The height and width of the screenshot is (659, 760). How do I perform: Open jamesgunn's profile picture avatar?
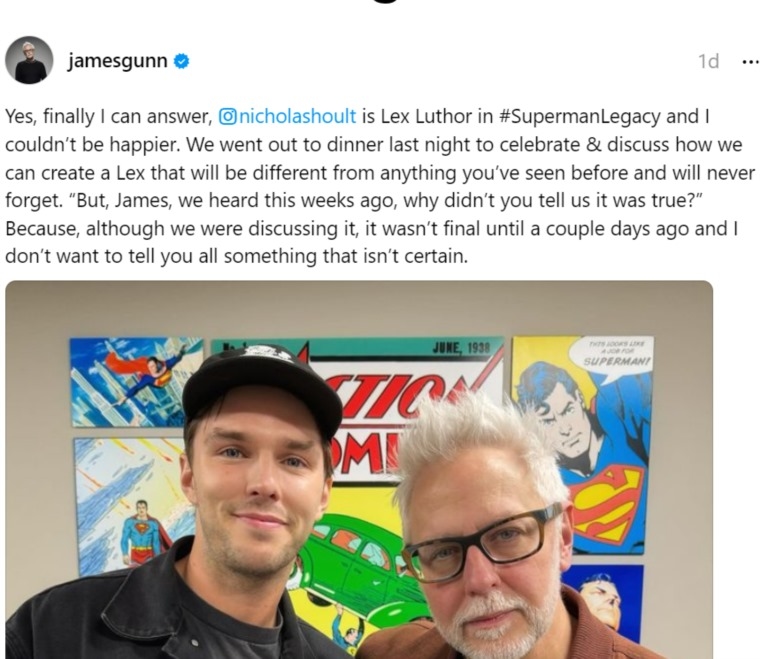click(x=29, y=60)
